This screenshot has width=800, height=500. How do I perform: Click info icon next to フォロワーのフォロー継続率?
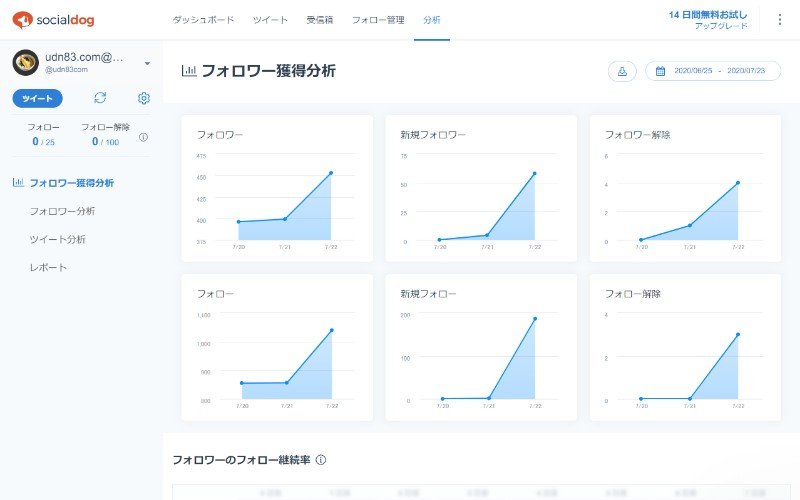tap(320, 460)
